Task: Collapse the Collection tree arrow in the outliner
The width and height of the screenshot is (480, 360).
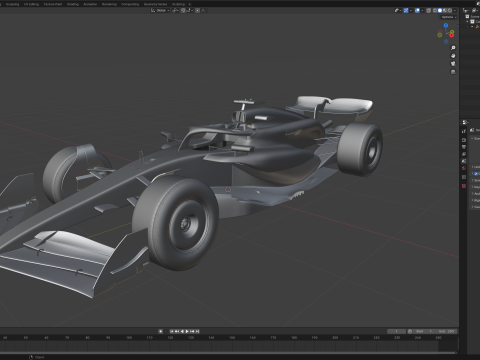Action: [x=467, y=21]
